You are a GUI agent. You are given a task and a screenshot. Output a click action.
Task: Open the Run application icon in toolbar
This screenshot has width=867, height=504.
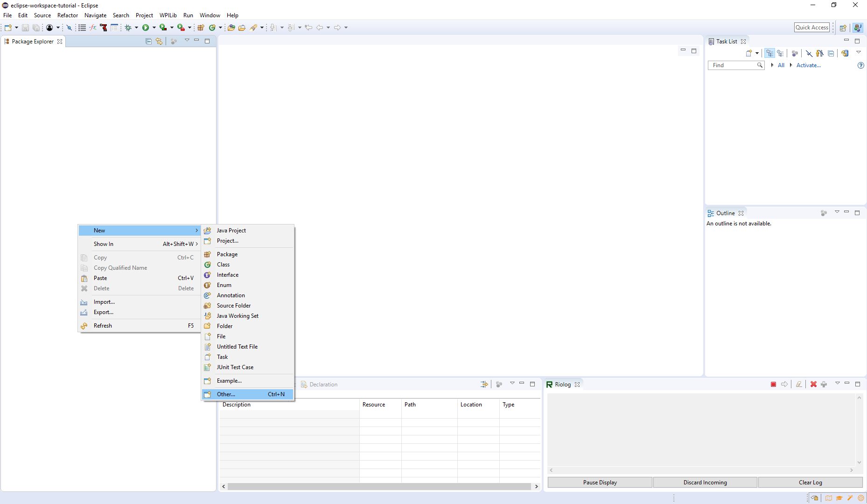tap(146, 28)
